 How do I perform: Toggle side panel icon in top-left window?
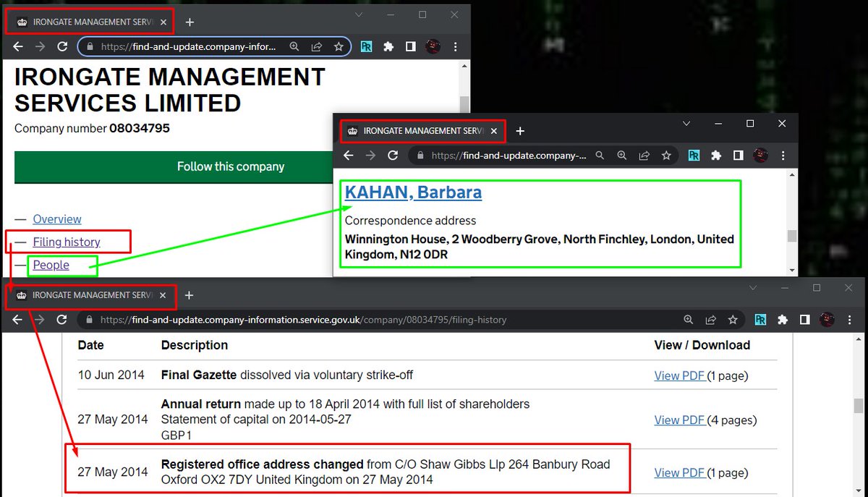(x=410, y=46)
